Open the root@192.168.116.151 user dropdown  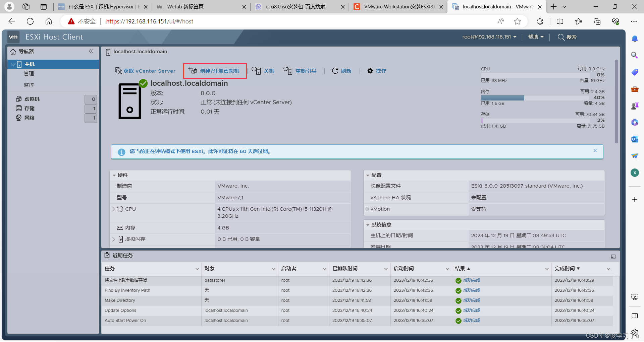click(489, 37)
